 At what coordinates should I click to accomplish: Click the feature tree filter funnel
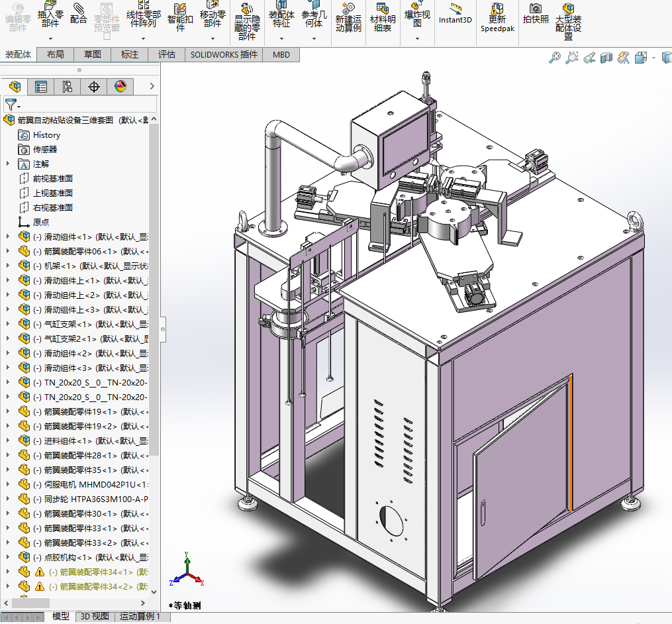tap(11, 105)
